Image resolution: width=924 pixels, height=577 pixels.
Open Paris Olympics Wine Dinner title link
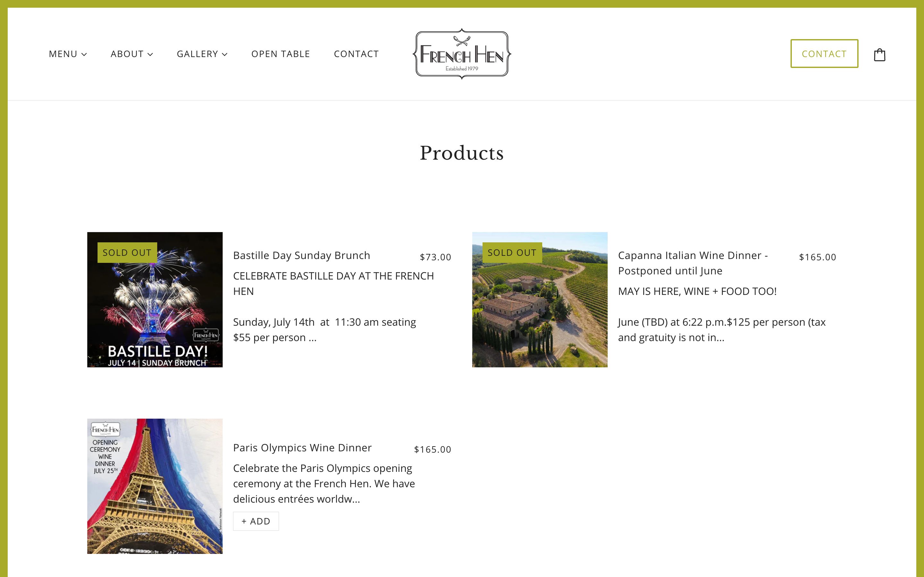[x=302, y=447]
